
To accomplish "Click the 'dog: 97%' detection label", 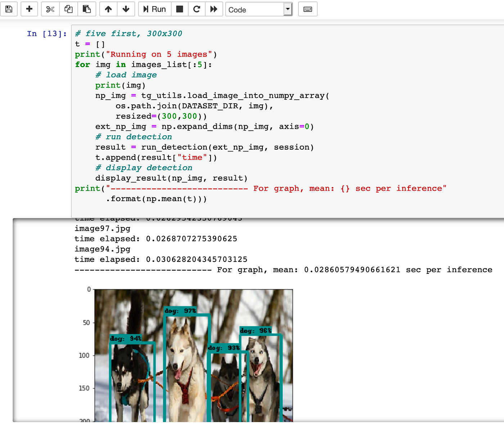I will (x=180, y=311).
